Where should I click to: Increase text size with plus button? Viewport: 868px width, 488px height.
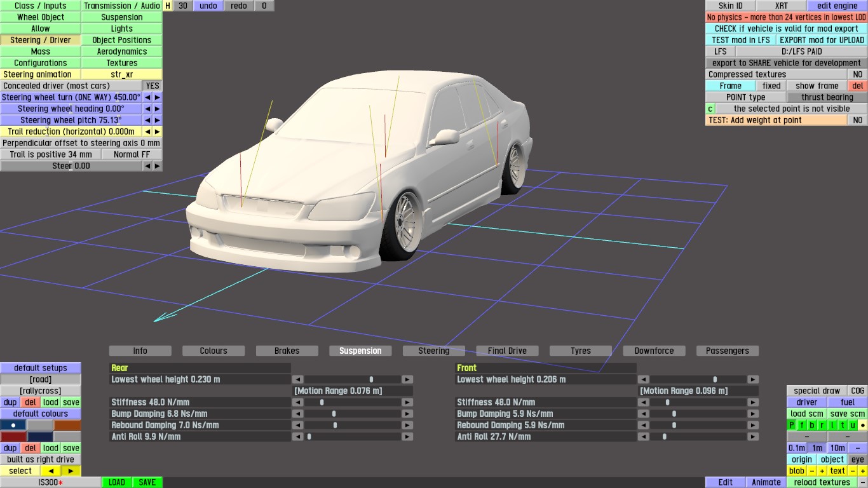(863, 471)
